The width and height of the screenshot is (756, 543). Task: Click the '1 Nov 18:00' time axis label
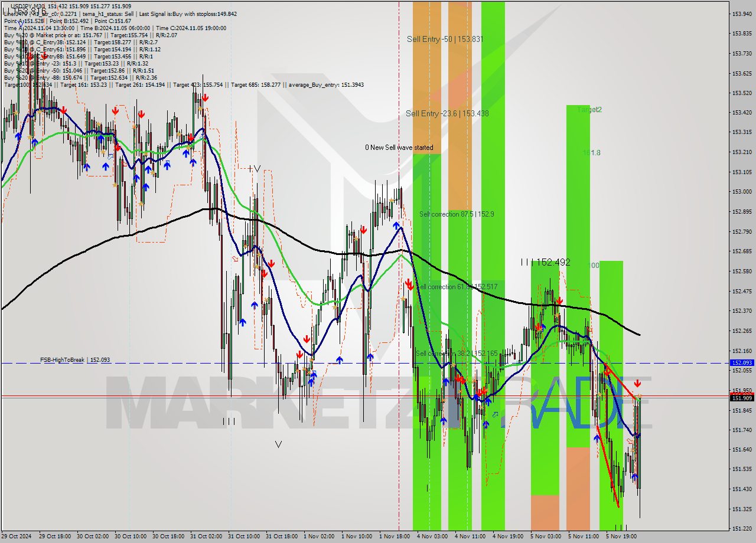(x=395, y=537)
